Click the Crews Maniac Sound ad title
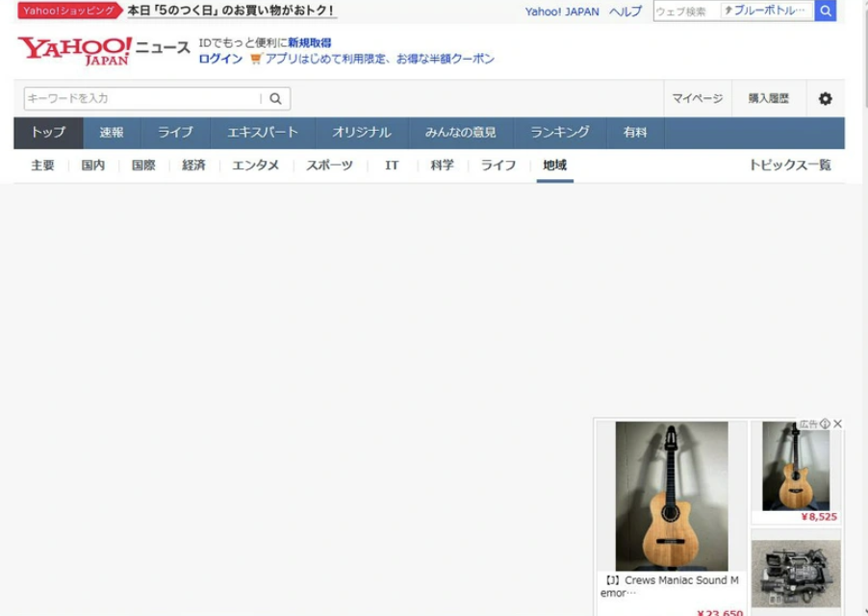This screenshot has height=616, width=868. click(x=669, y=586)
